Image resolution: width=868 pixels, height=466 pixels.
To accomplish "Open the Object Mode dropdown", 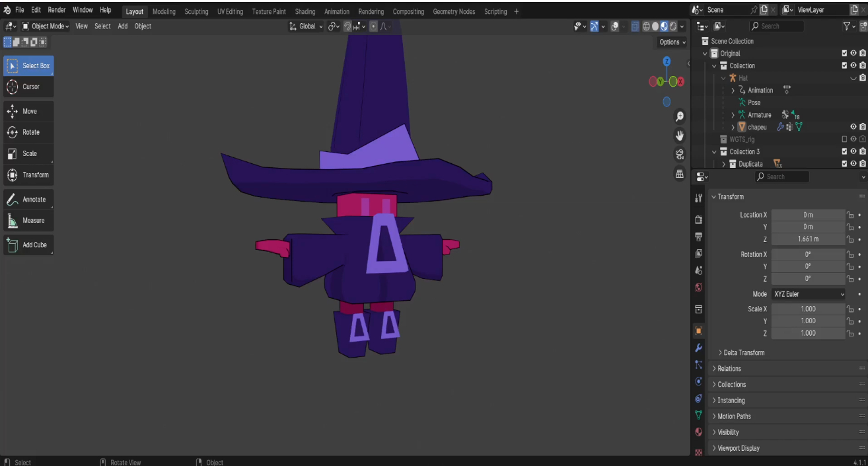I will 45,26.
